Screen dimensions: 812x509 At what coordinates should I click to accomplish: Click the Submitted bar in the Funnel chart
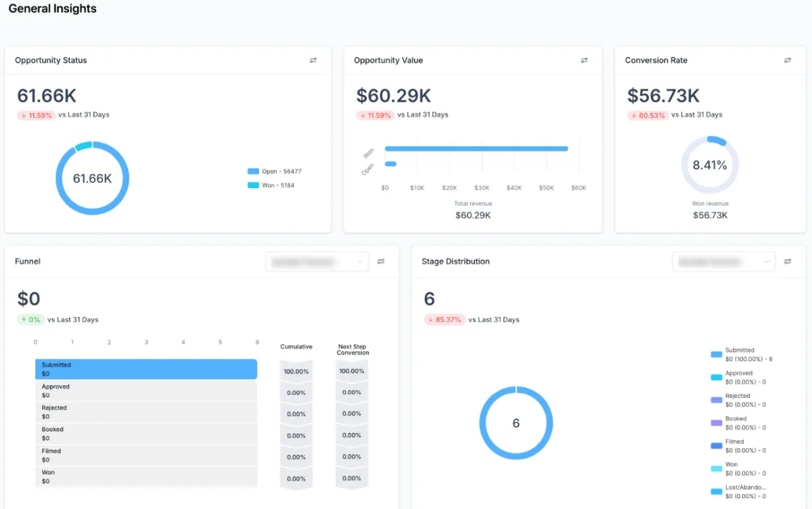146,369
